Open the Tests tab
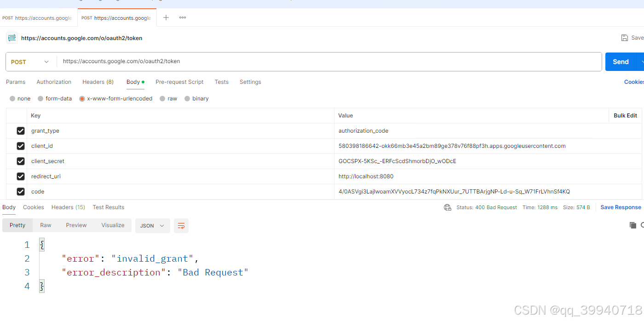This screenshot has height=322, width=644. coord(221,82)
